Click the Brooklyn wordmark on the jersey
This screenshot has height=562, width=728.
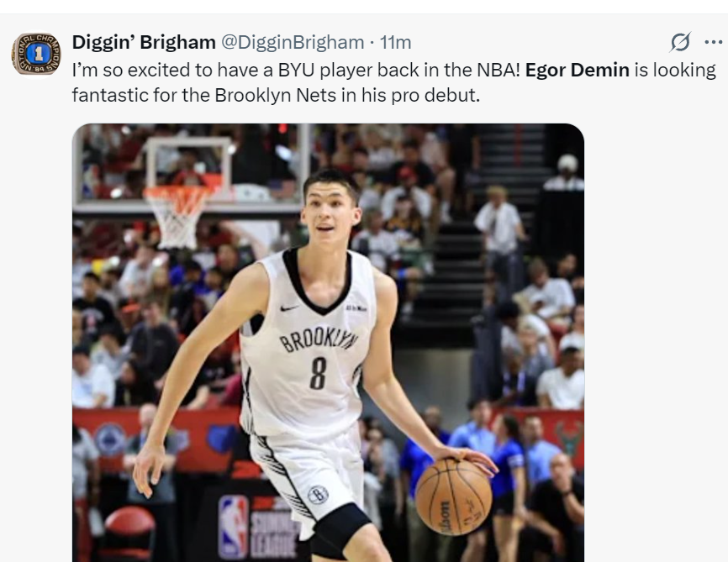pos(319,341)
